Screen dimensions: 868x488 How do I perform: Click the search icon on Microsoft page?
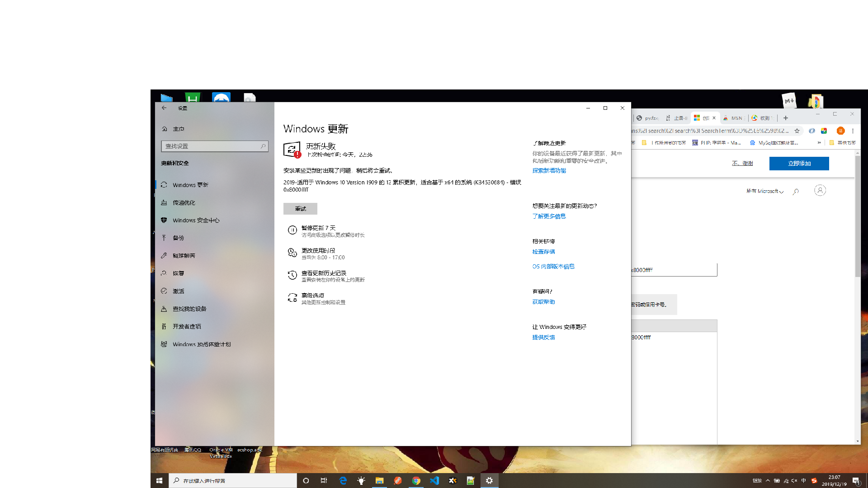coord(796,191)
